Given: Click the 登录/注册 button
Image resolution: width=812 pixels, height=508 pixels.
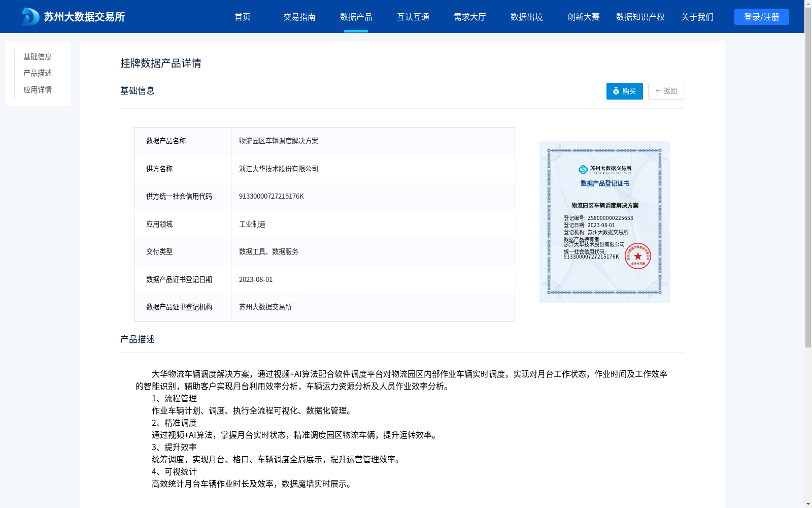Looking at the screenshot, I should click(762, 17).
